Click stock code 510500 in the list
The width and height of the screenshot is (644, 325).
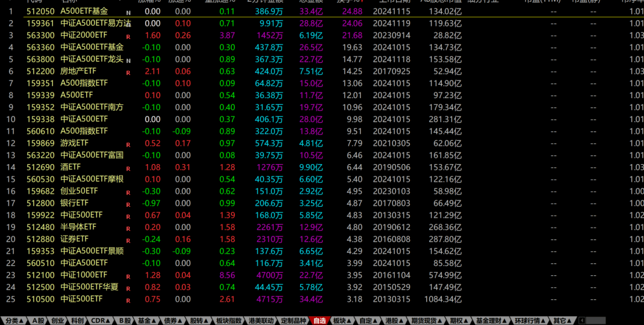(40, 299)
